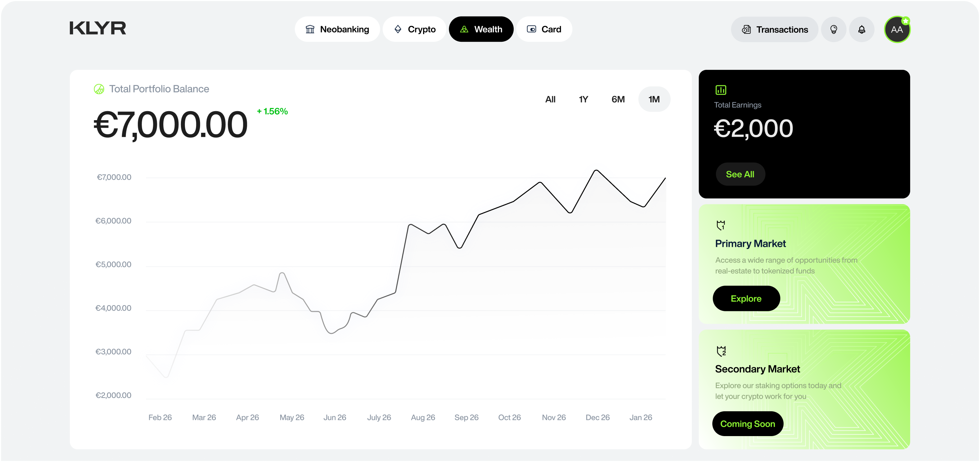
Task: Show all-time data with the All toggle
Action: point(550,99)
